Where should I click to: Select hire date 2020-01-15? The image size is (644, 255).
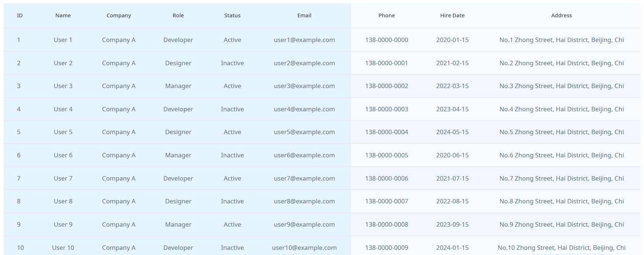tap(452, 40)
